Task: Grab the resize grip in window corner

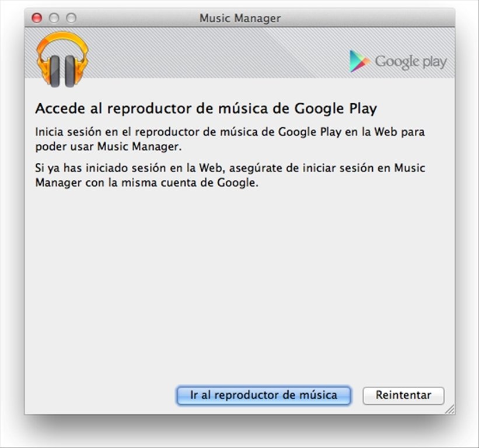Action: coord(450,409)
